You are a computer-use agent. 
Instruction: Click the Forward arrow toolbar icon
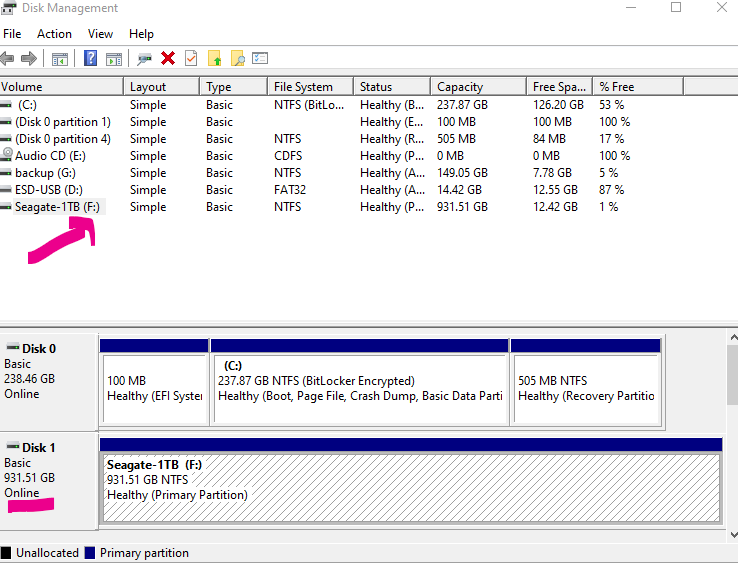pos(29,59)
